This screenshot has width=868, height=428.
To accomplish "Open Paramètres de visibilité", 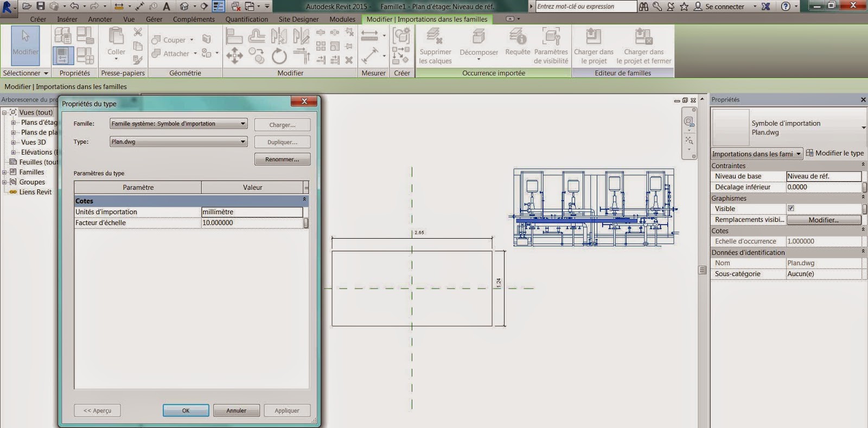I will click(551, 37).
